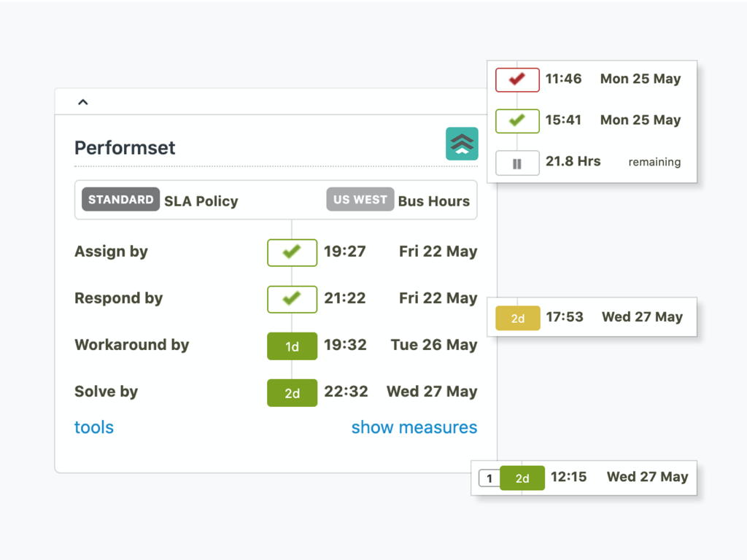747x560 pixels.
Task: Click the white 1 counter badge
Action: [489, 478]
